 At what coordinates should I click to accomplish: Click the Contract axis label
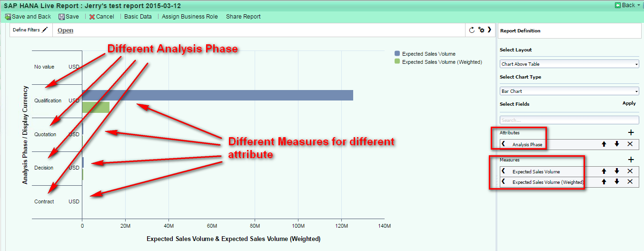click(44, 201)
